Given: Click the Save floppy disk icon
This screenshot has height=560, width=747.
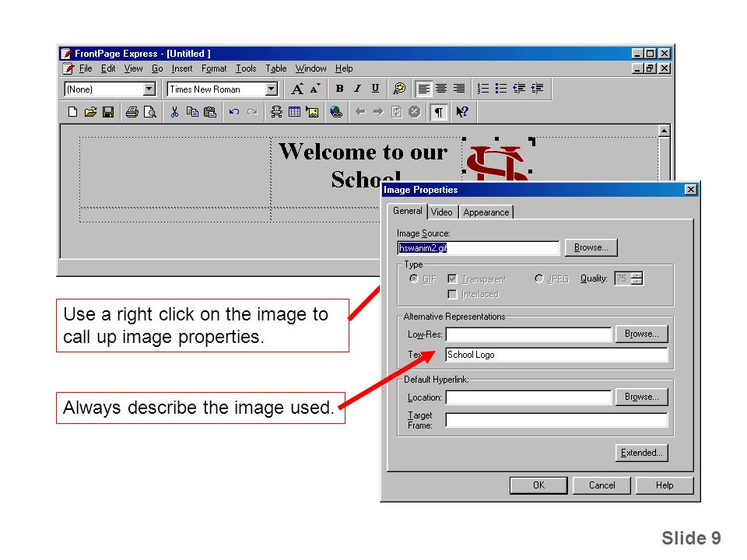Looking at the screenshot, I should 108,112.
